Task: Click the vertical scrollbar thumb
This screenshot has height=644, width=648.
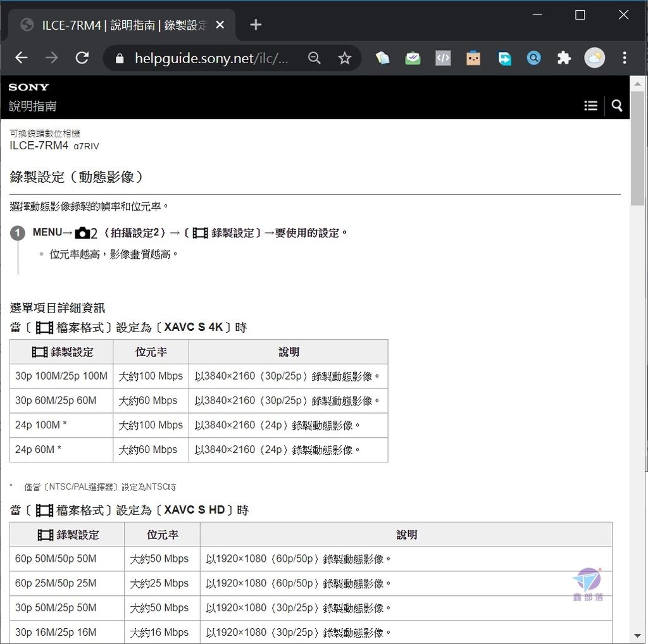Action: [x=638, y=148]
